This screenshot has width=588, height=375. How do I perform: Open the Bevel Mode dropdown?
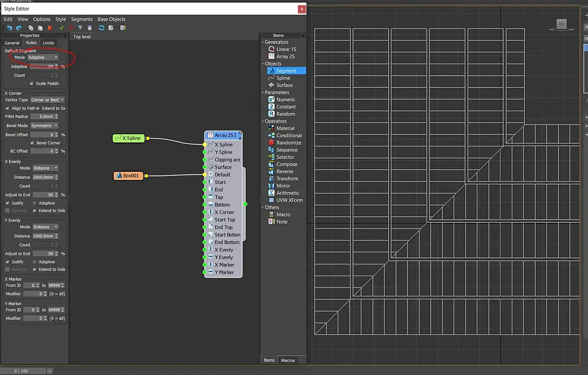[44, 125]
